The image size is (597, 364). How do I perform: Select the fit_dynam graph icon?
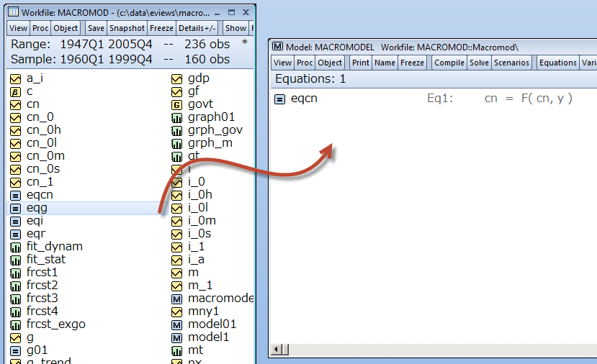(15, 247)
